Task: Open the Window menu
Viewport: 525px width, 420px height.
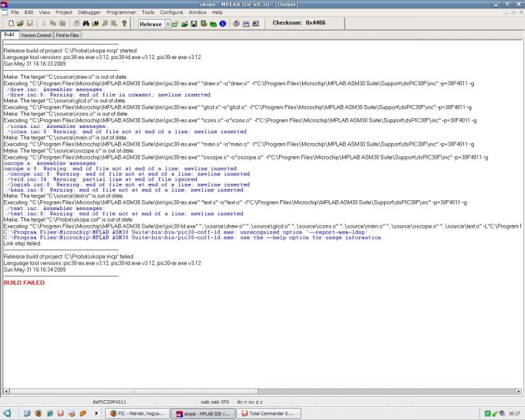Action: pos(198,12)
